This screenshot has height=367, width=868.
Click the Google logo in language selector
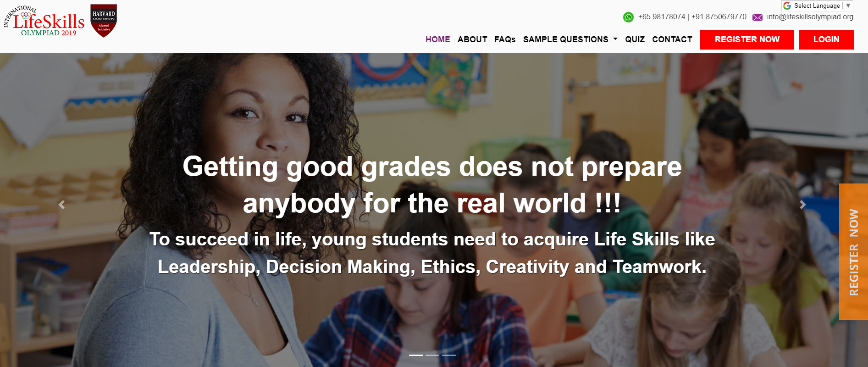click(787, 6)
